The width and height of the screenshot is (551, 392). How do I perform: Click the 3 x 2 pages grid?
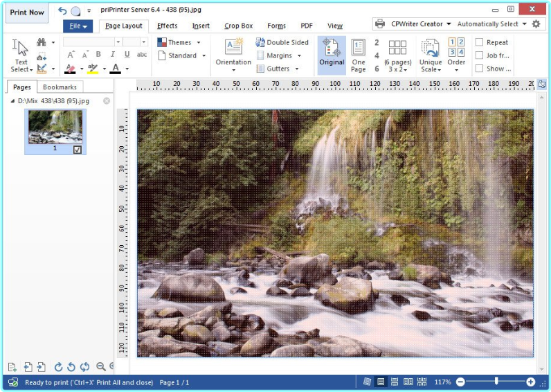click(x=397, y=55)
